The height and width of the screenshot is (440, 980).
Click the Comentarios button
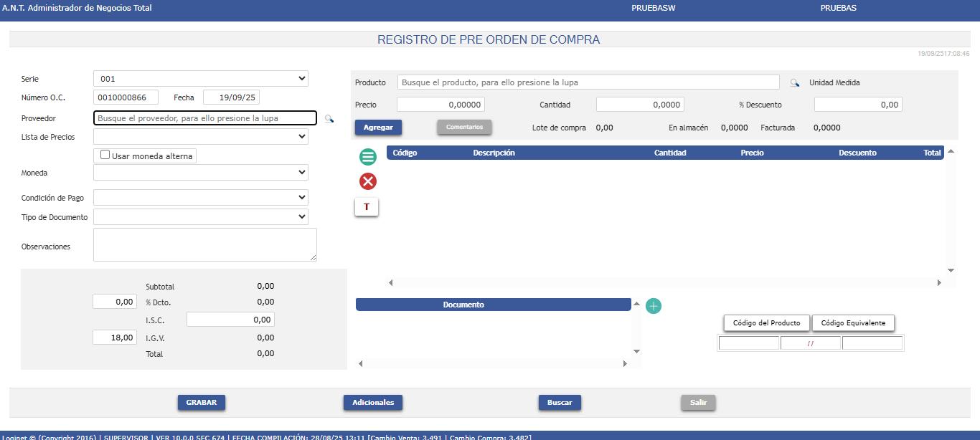464,128
